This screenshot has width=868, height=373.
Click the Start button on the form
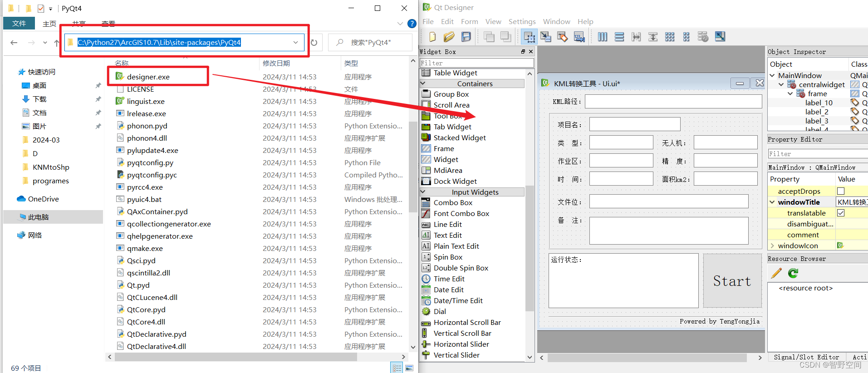point(732,281)
